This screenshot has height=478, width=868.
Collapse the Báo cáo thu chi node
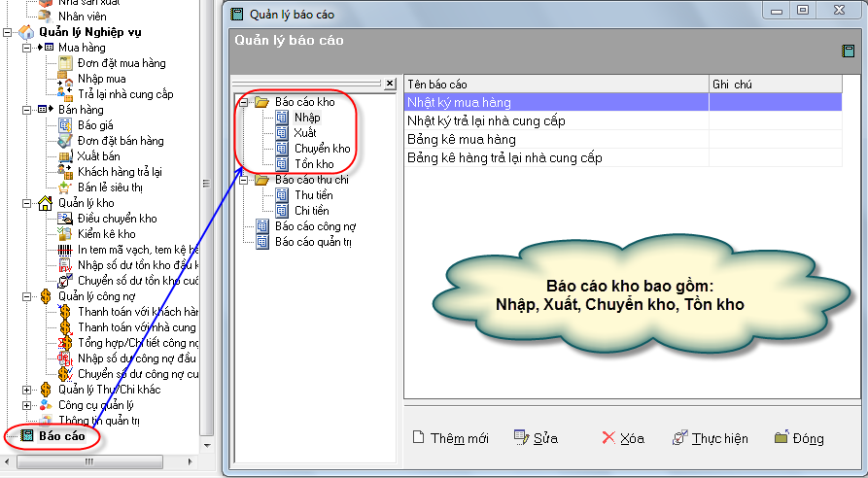[x=244, y=180]
